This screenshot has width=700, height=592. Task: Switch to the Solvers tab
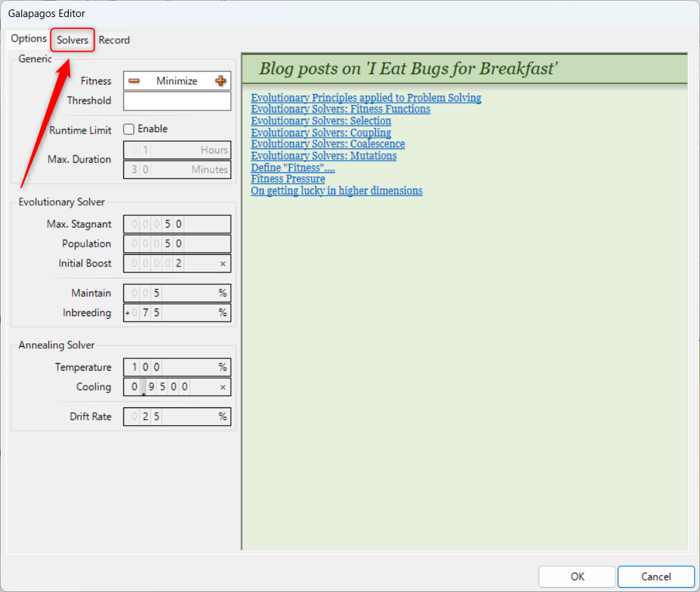(x=72, y=40)
